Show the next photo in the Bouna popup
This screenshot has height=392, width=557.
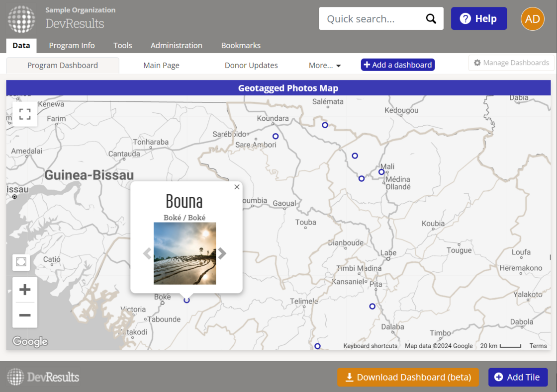click(x=222, y=253)
